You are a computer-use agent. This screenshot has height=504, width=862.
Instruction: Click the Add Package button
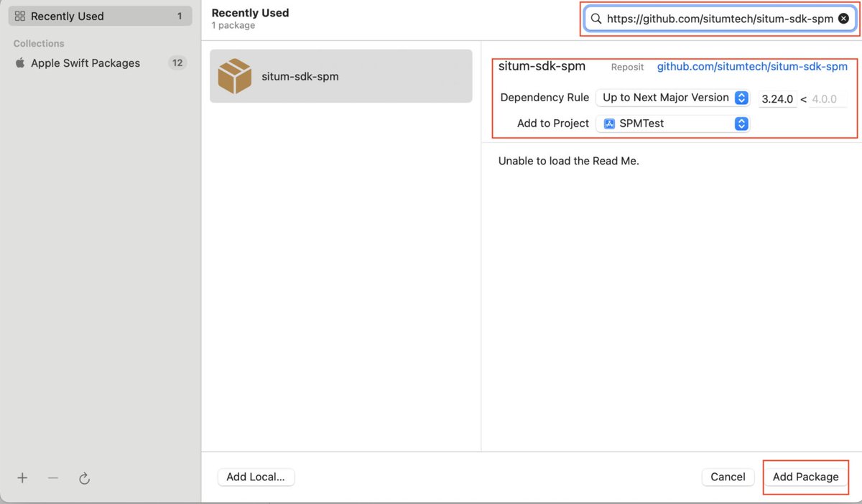coord(805,477)
